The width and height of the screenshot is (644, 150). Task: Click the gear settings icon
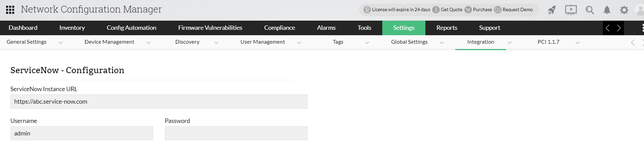pyautogui.click(x=624, y=10)
